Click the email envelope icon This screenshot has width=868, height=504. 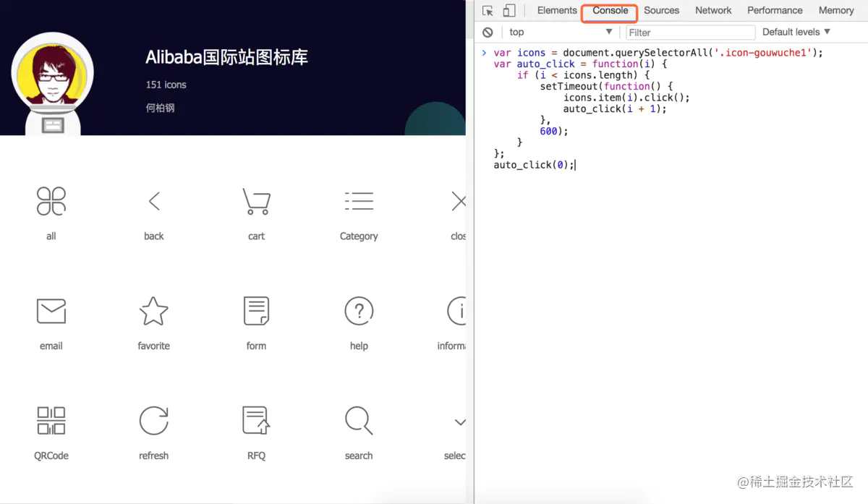click(51, 311)
